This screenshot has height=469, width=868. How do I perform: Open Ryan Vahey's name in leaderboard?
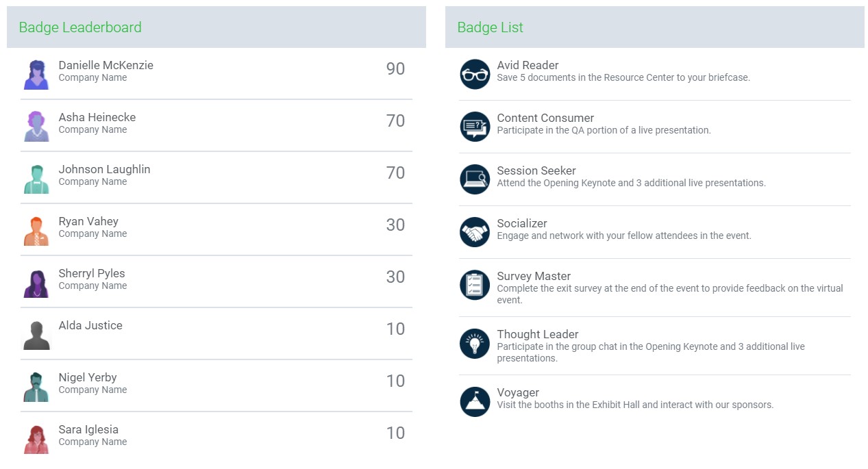click(88, 221)
